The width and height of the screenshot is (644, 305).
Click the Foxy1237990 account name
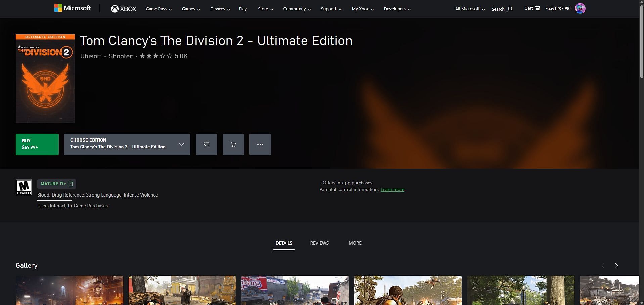coord(558,8)
